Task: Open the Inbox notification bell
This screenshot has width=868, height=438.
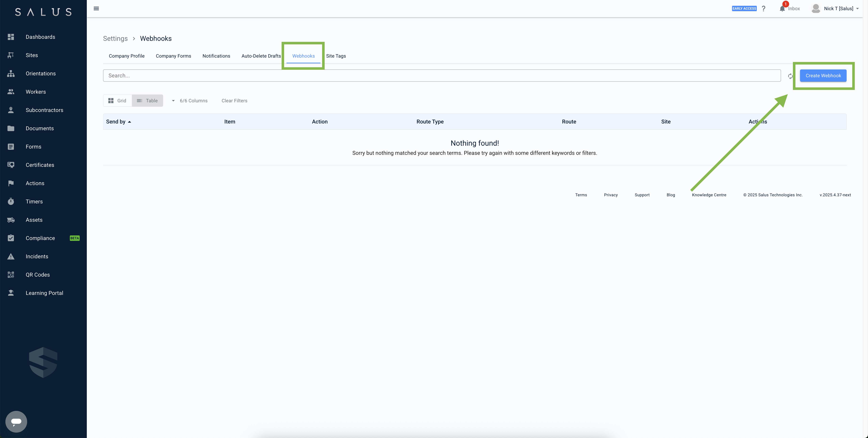Action: point(782,8)
